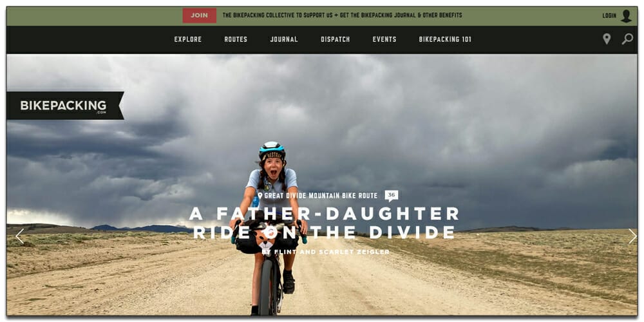Open the LOGIN link
The height and width of the screenshot is (322, 644).
click(x=609, y=15)
